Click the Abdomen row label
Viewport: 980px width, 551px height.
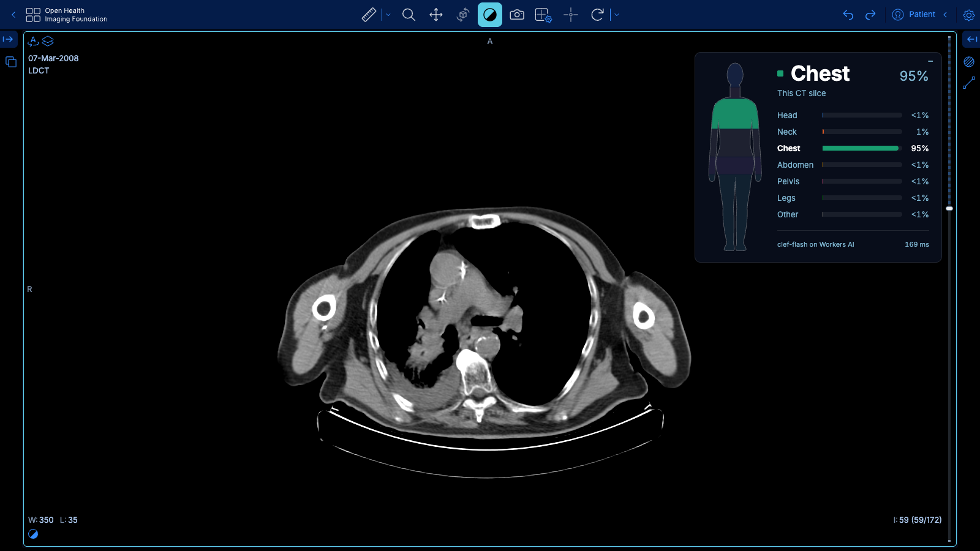pyautogui.click(x=796, y=165)
